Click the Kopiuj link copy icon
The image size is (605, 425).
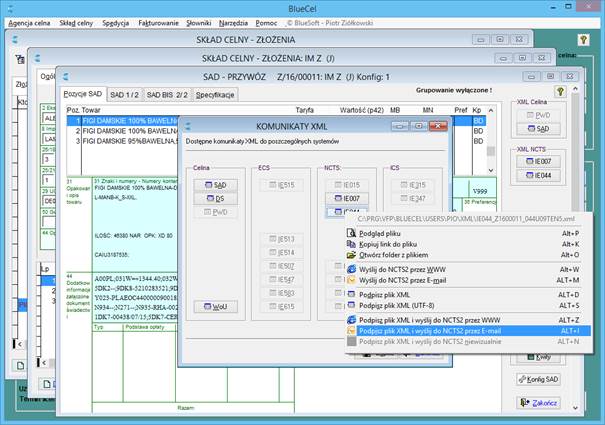[x=351, y=244]
